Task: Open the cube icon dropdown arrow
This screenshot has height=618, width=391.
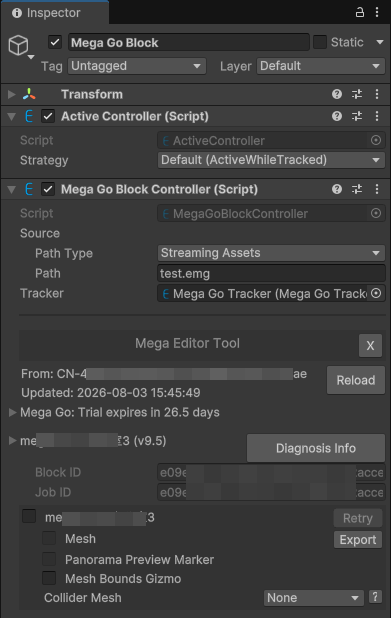Action: [x=31, y=57]
